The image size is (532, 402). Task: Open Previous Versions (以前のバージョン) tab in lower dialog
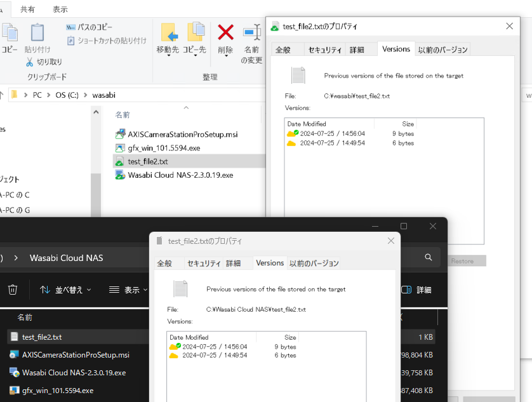[314, 264]
